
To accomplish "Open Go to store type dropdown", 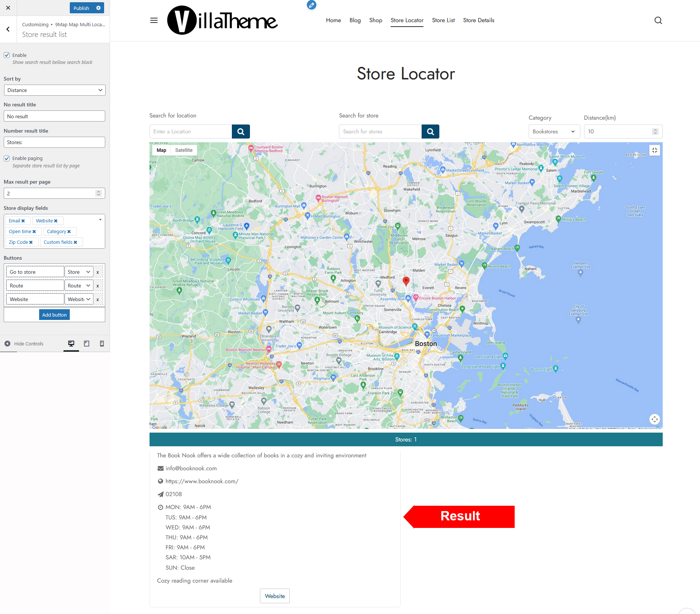I will [79, 272].
